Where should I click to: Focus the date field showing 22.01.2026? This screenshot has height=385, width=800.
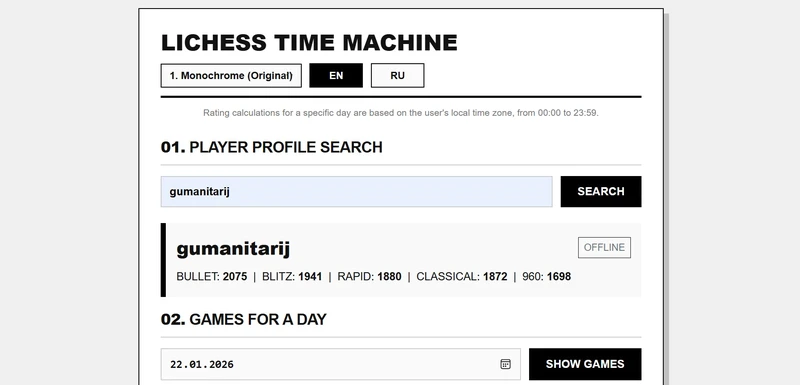pos(340,364)
